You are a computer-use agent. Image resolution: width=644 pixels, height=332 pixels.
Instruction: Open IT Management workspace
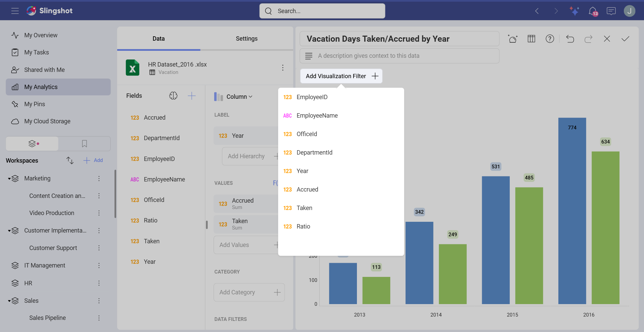click(x=45, y=265)
